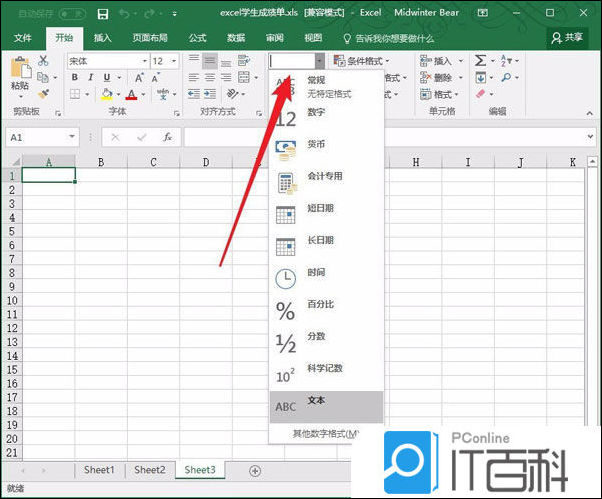Toggle Italic formatting
602x499 pixels.
91,78
